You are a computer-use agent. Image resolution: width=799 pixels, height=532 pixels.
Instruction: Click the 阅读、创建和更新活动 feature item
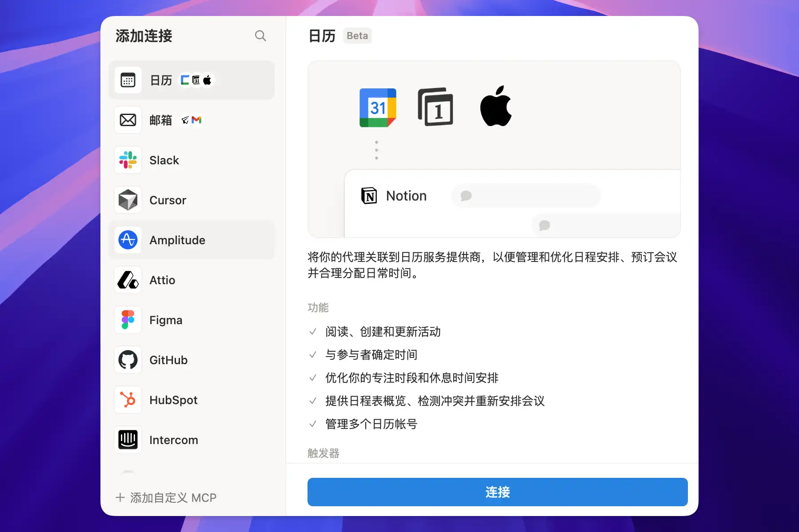click(383, 332)
